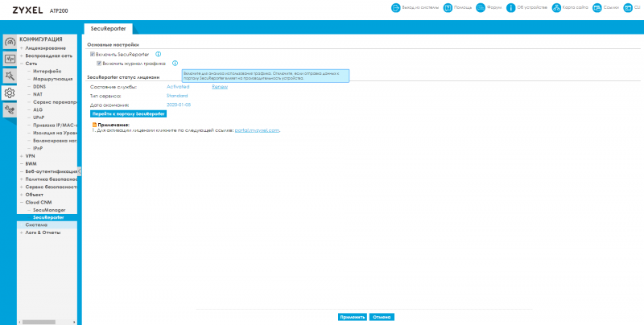Image resolution: width=644 pixels, height=325 pixels.
Task: Open the CLI console icon
Action: coord(628,8)
